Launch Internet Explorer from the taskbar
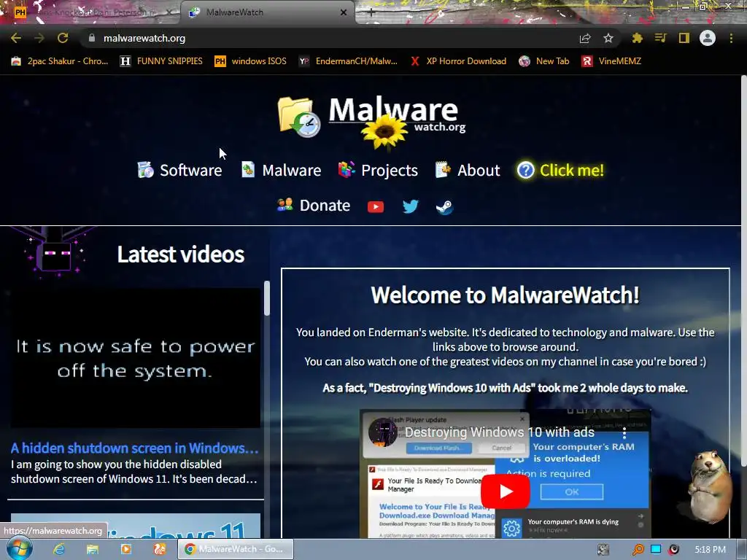747x560 pixels. [59, 549]
